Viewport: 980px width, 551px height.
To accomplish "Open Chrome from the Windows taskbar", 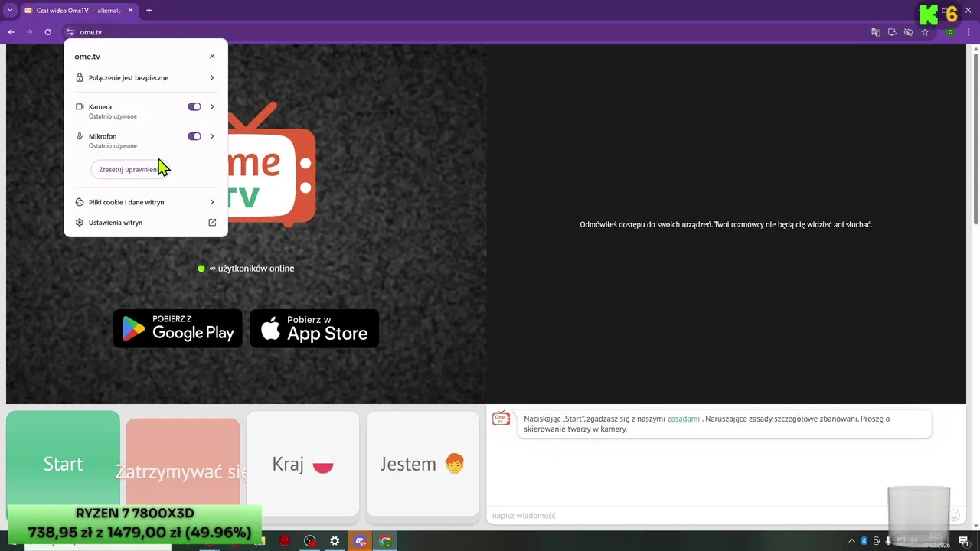I will pyautogui.click(x=385, y=541).
